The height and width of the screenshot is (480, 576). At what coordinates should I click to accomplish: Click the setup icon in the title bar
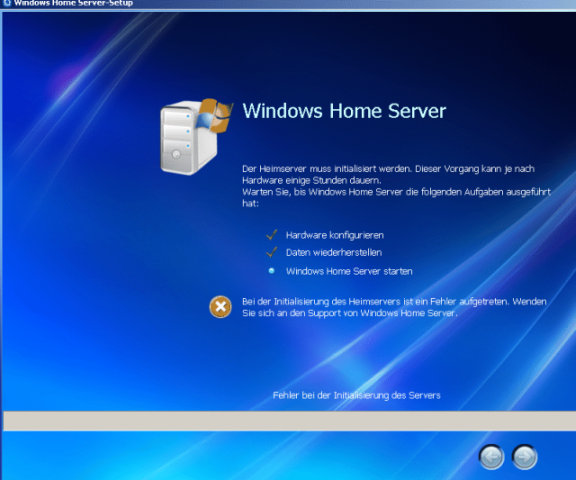tap(7, 3)
